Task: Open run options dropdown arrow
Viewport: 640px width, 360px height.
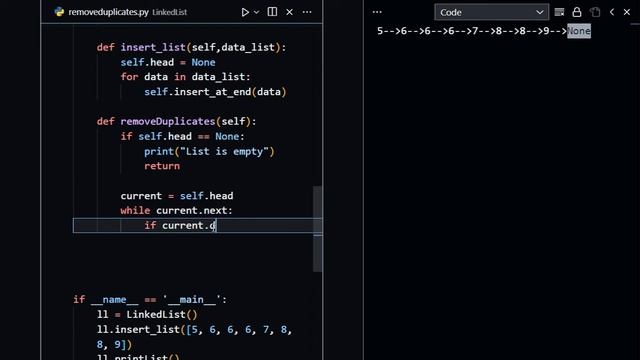Action: [x=256, y=12]
